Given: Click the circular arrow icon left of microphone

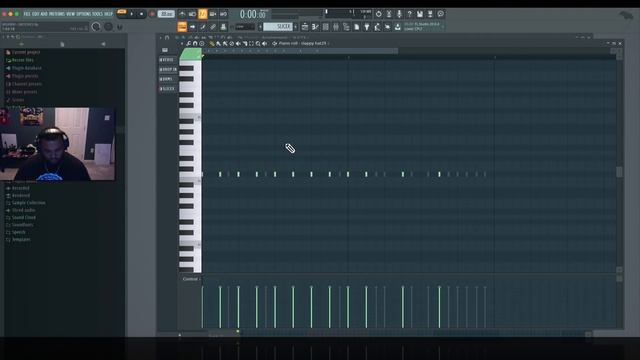Looking at the screenshot, I should click(x=378, y=14).
